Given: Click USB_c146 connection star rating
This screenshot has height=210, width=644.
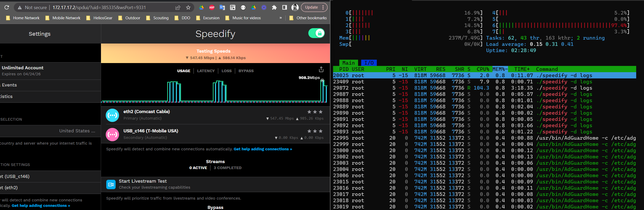Looking at the screenshot, I should click(x=315, y=131).
